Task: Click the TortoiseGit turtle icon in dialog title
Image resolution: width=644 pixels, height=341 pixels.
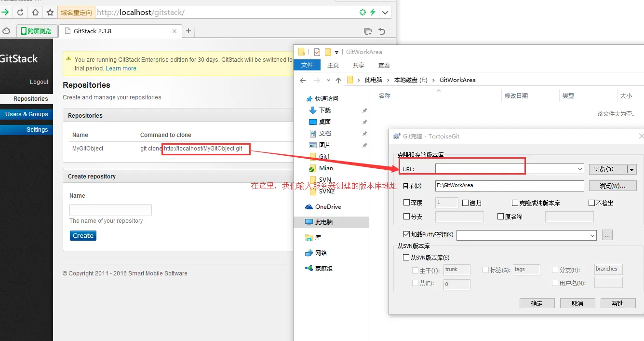Action: tap(396, 136)
